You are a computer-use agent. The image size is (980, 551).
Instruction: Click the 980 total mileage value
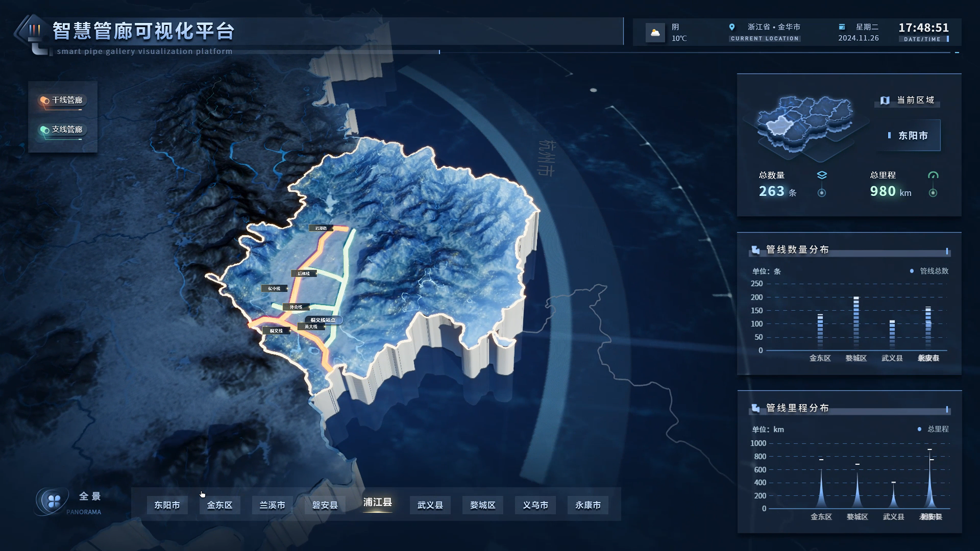883,191
